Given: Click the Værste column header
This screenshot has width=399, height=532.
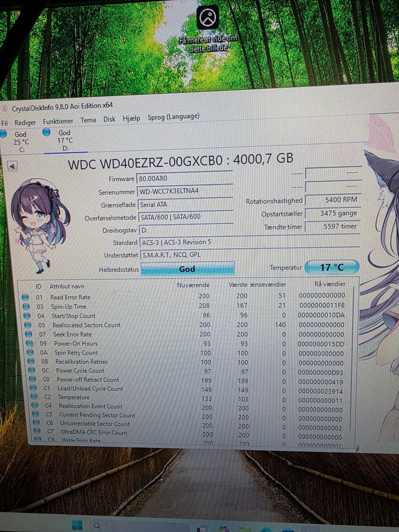Looking at the screenshot, I should [238, 285].
